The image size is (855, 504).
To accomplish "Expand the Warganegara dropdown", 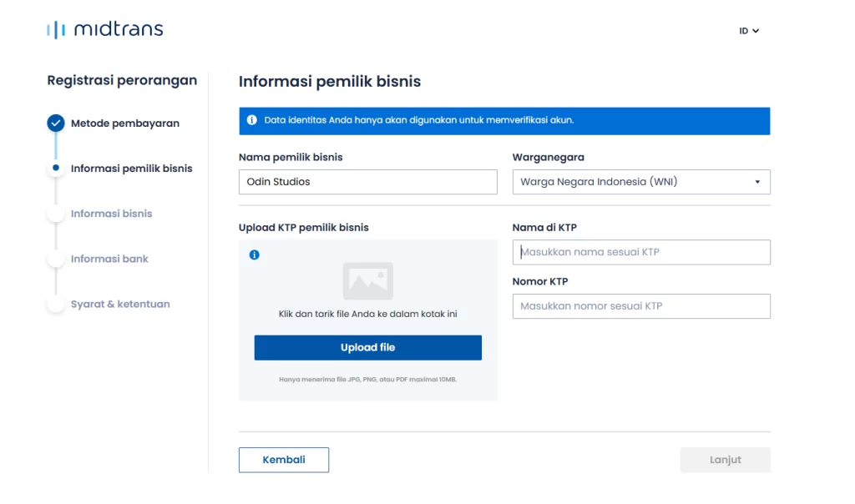I will pyautogui.click(x=640, y=182).
